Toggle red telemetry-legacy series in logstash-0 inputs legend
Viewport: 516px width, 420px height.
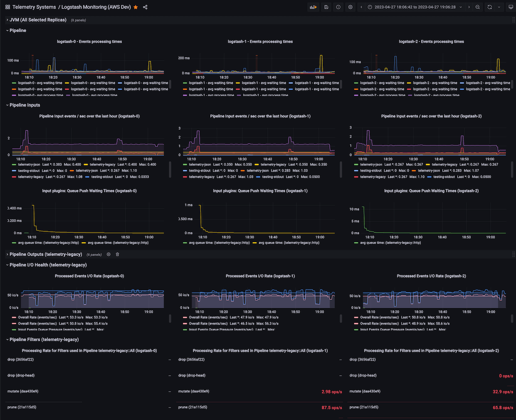(x=31, y=177)
